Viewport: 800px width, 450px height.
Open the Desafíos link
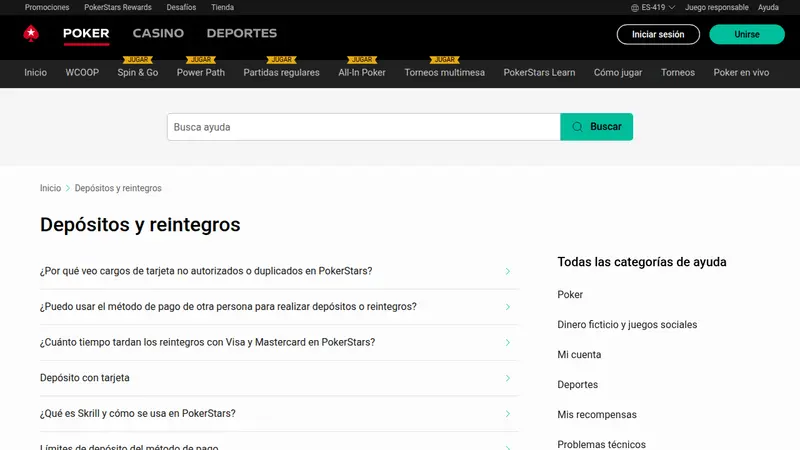[x=181, y=8]
